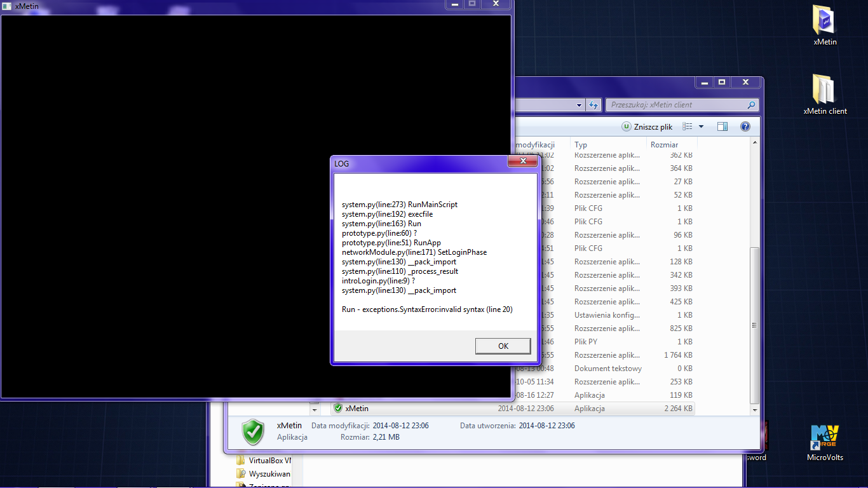Click the Rozmiar: 2,21 MB detail
This screenshot has height=488, width=868.
[x=370, y=437]
